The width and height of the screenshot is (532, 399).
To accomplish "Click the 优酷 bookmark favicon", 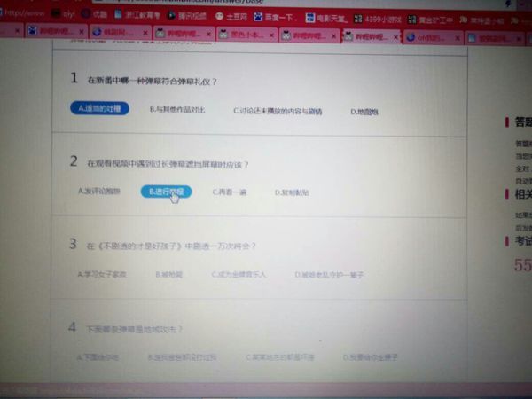I will click(86, 14).
